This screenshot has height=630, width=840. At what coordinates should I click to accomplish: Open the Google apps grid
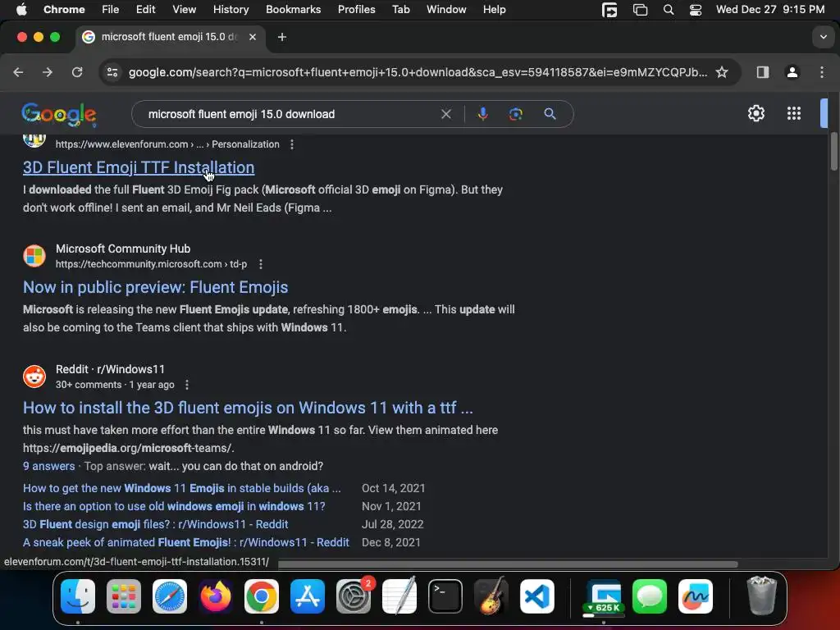[x=793, y=113]
